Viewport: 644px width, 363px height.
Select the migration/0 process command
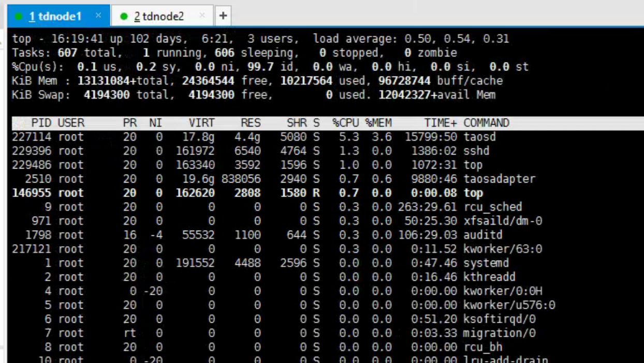500,332
